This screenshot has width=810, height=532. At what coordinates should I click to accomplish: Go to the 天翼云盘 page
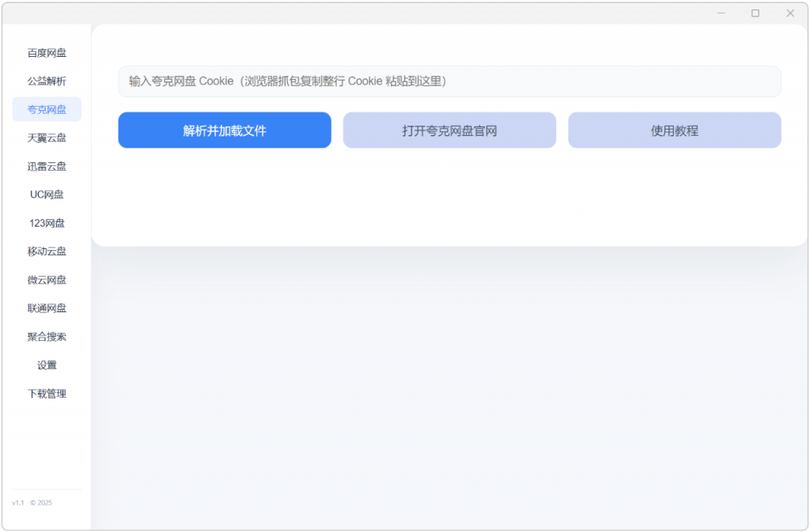47,138
